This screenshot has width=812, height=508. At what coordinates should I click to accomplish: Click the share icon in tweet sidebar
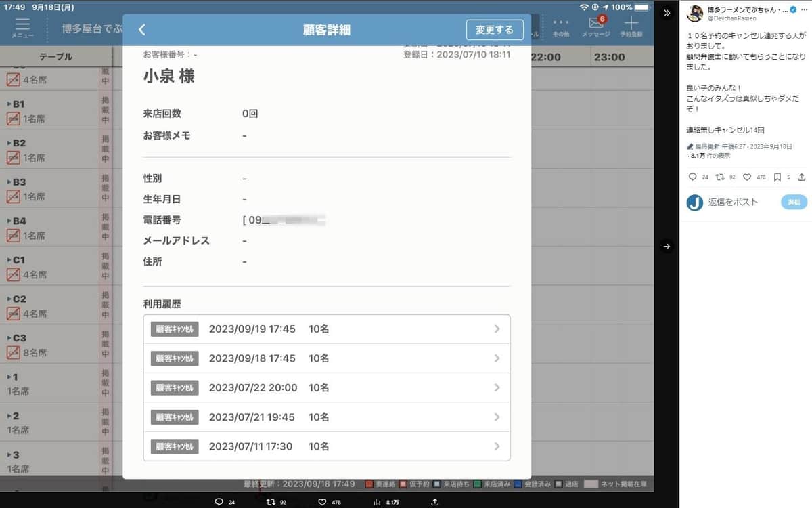click(x=802, y=177)
